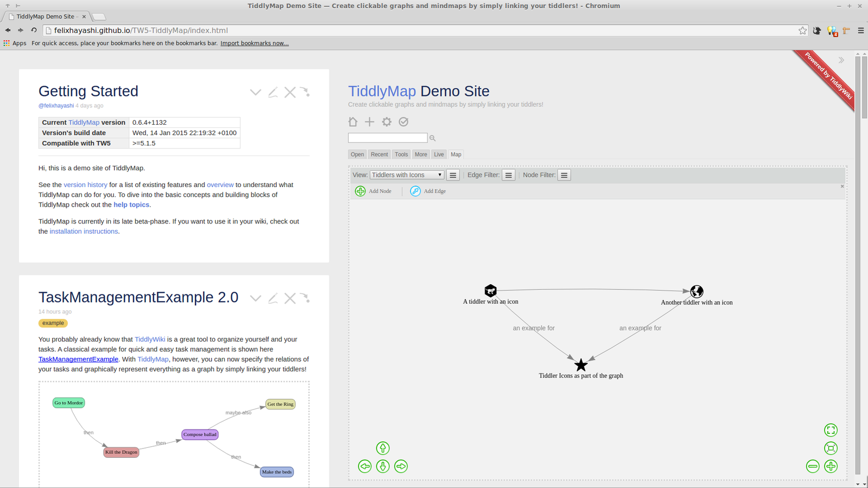The image size is (868, 488).
Task: Open the TiddlyMap link in version table
Action: pos(84,123)
